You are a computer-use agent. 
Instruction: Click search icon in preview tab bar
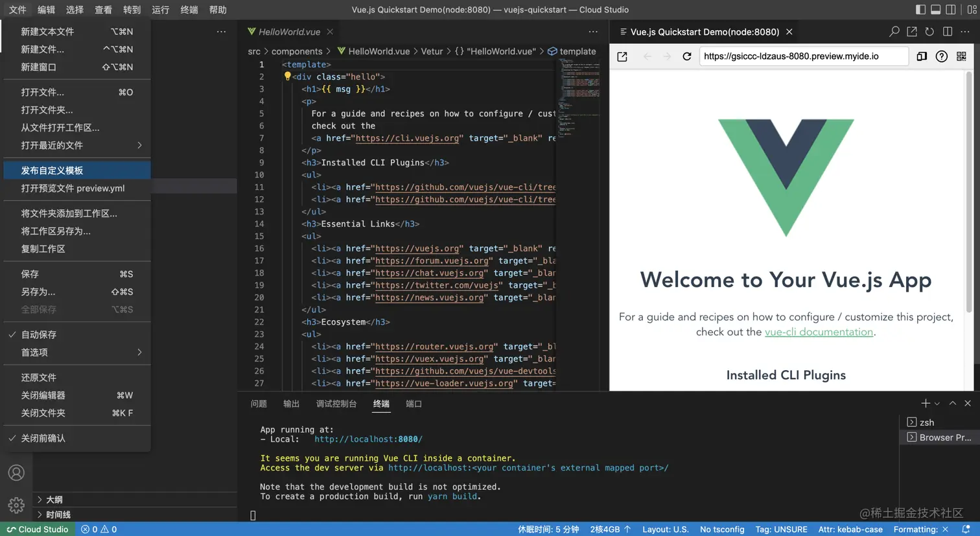894,31
